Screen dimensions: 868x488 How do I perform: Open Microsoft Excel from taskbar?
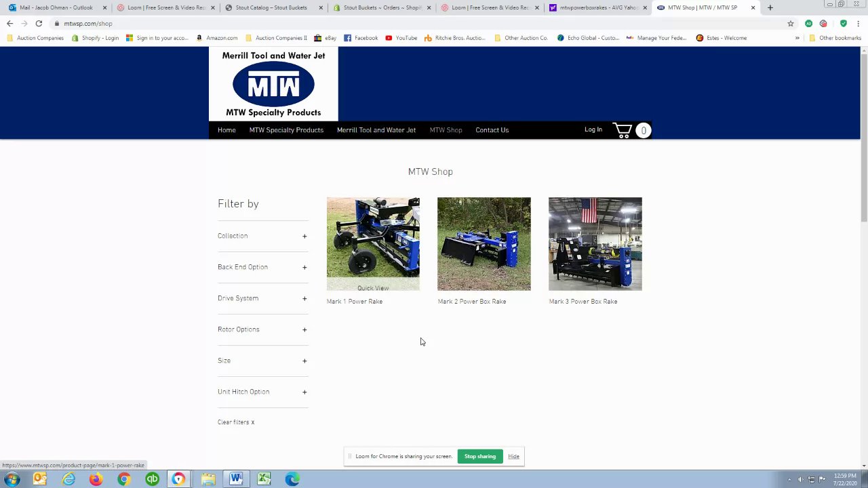click(264, 480)
